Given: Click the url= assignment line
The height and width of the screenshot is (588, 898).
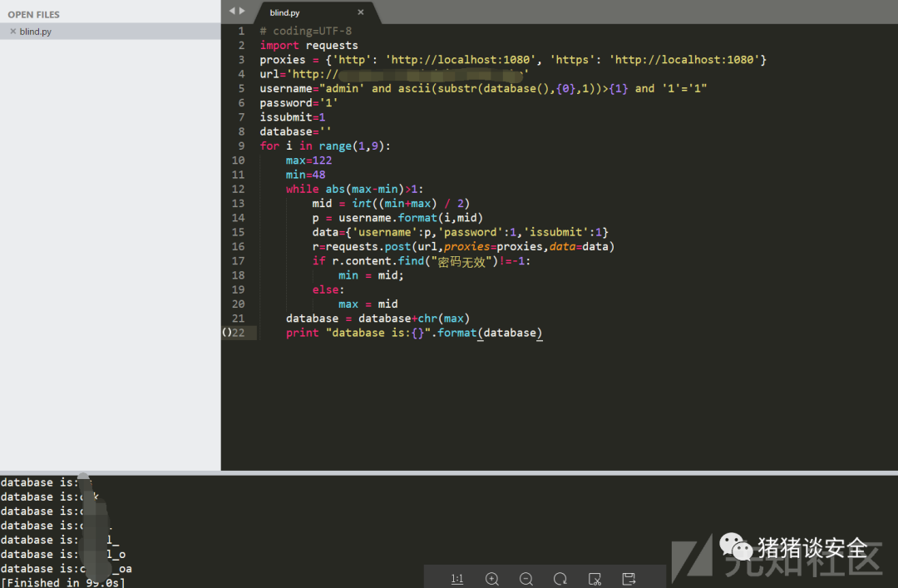Looking at the screenshot, I should point(394,74).
